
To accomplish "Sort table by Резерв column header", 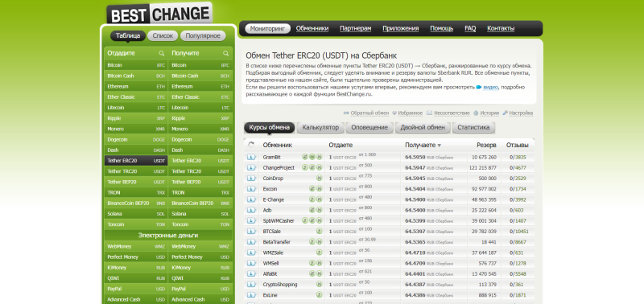I will 486,145.
